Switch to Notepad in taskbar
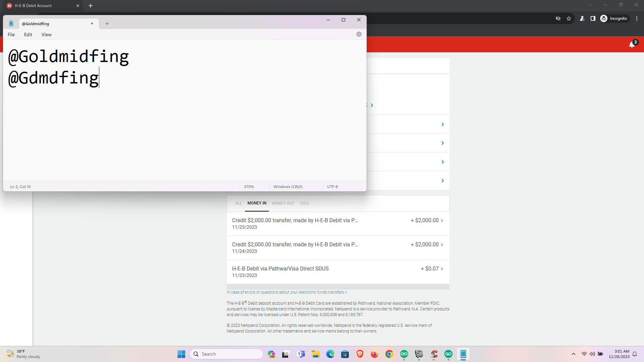This screenshot has height=362, width=644. click(x=463, y=354)
